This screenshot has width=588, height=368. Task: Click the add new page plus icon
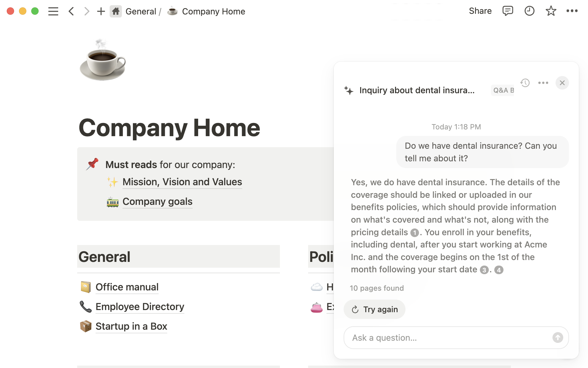(x=100, y=11)
